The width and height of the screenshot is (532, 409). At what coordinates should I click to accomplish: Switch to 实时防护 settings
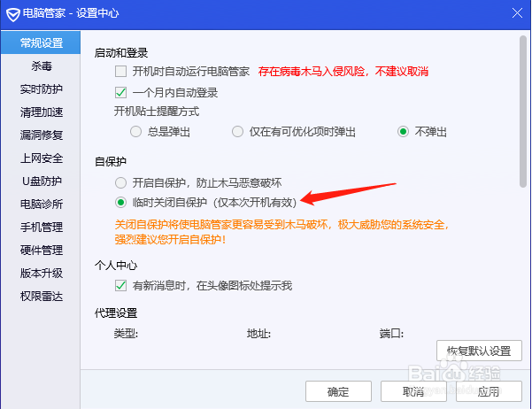point(41,89)
